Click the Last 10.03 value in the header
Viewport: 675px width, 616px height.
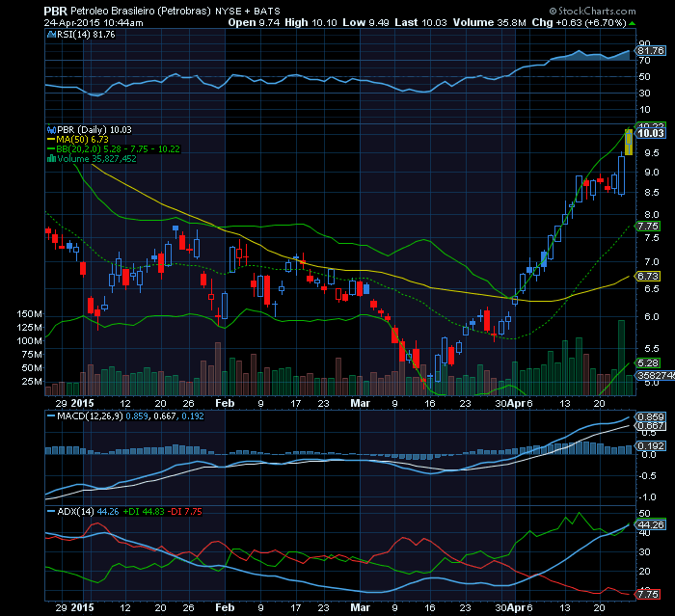tap(421, 23)
